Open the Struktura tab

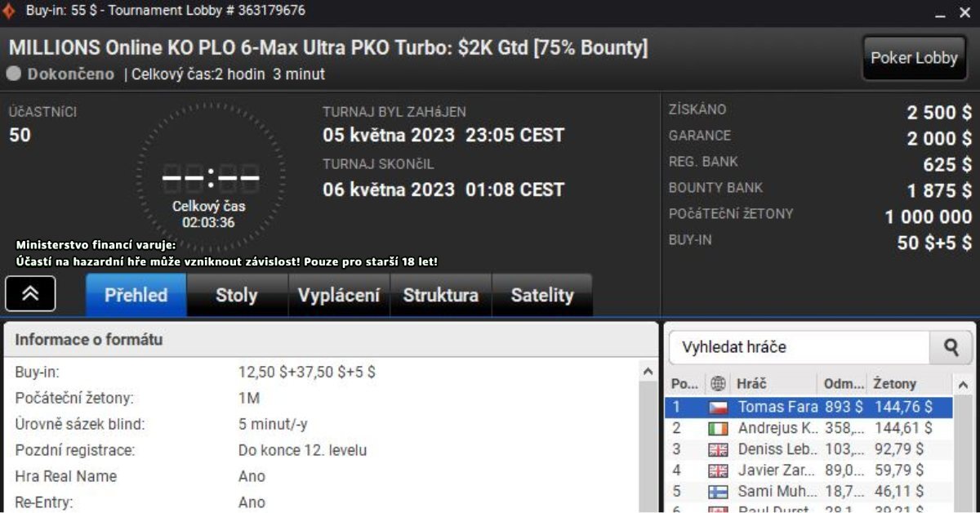pyautogui.click(x=441, y=295)
